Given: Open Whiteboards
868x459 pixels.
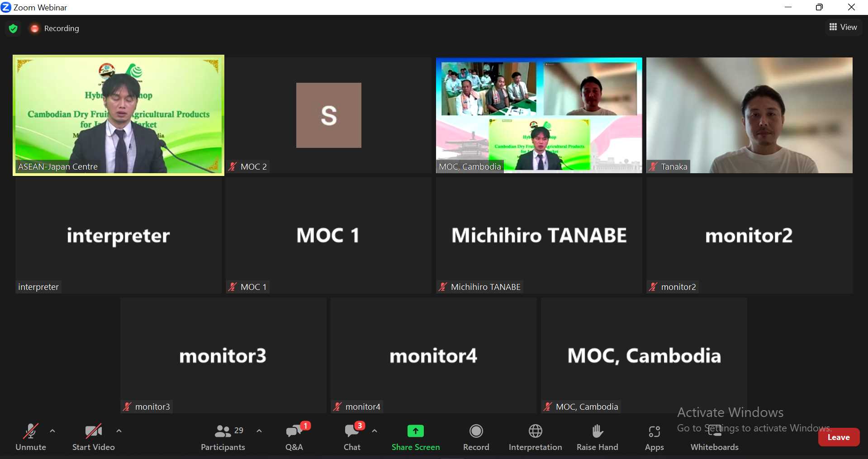Looking at the screenshot, I should [x=715, y=437].
